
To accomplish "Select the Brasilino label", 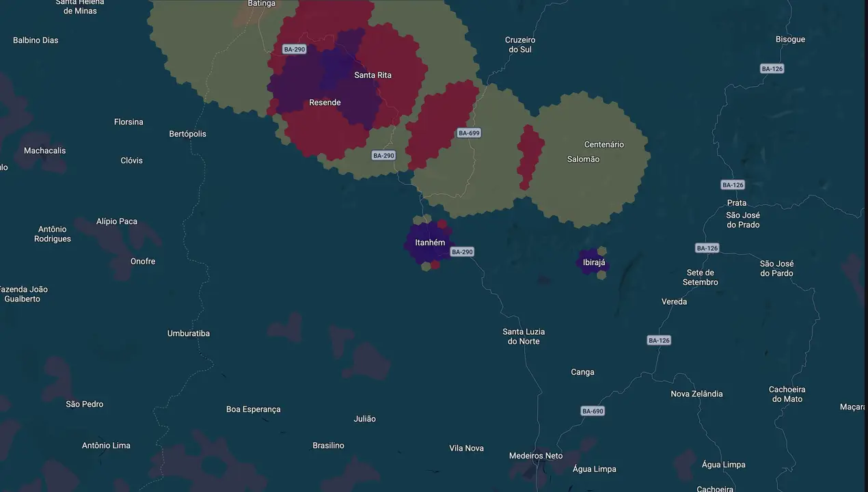I will click(328, 446).
